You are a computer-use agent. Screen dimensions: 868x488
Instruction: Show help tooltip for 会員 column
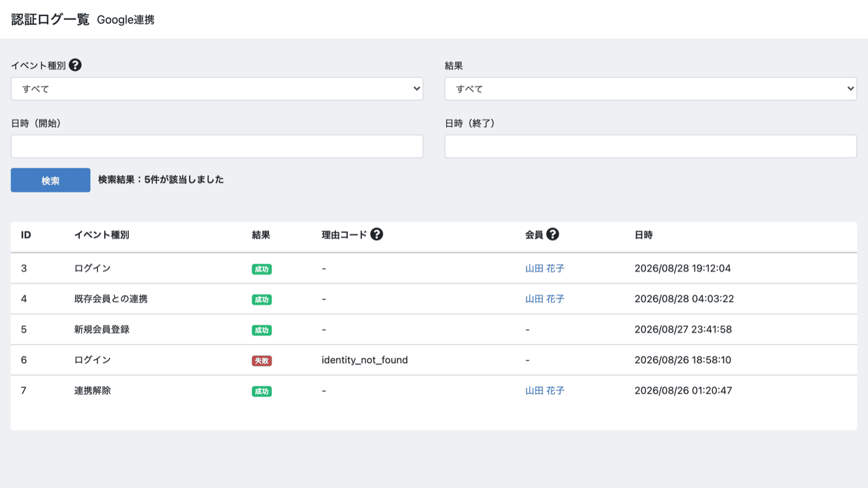552,234
